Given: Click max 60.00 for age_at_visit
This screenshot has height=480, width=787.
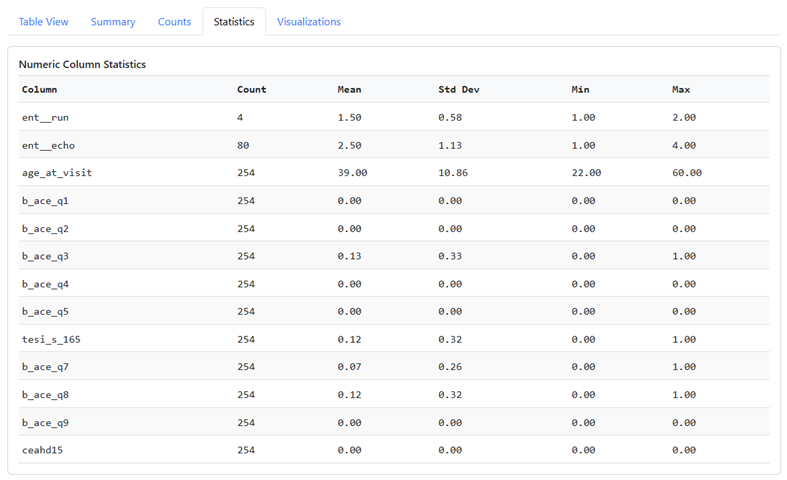Looking at the screenshot, I should point(687,173).
